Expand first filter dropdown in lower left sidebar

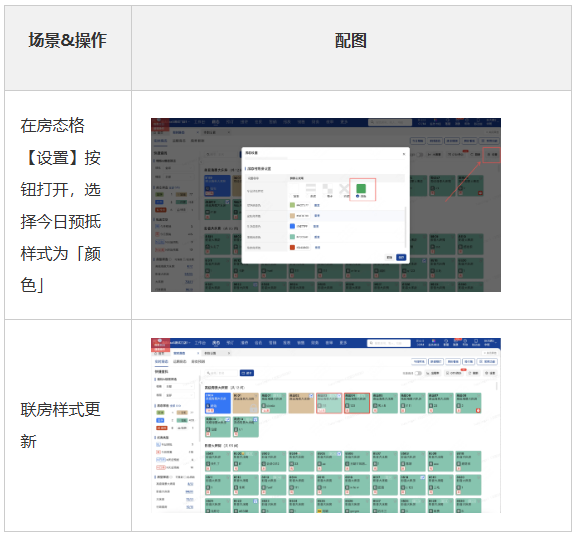tap(178, 386)
